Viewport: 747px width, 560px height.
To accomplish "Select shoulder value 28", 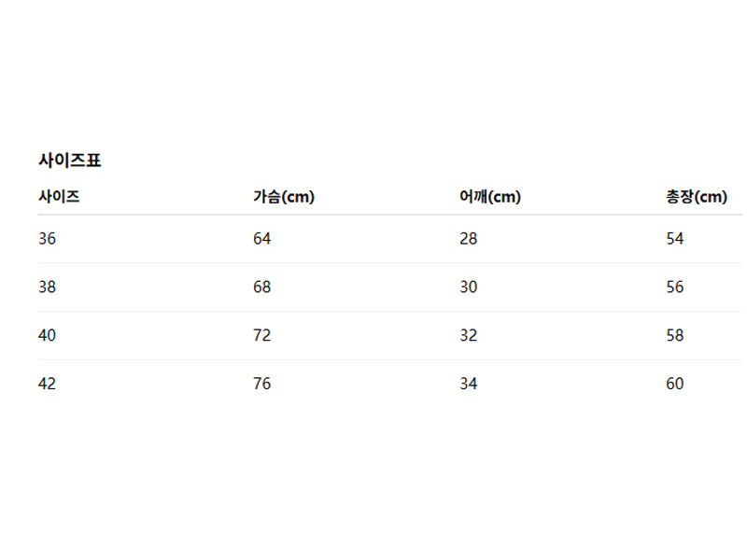I will click(x=469, y=239).
